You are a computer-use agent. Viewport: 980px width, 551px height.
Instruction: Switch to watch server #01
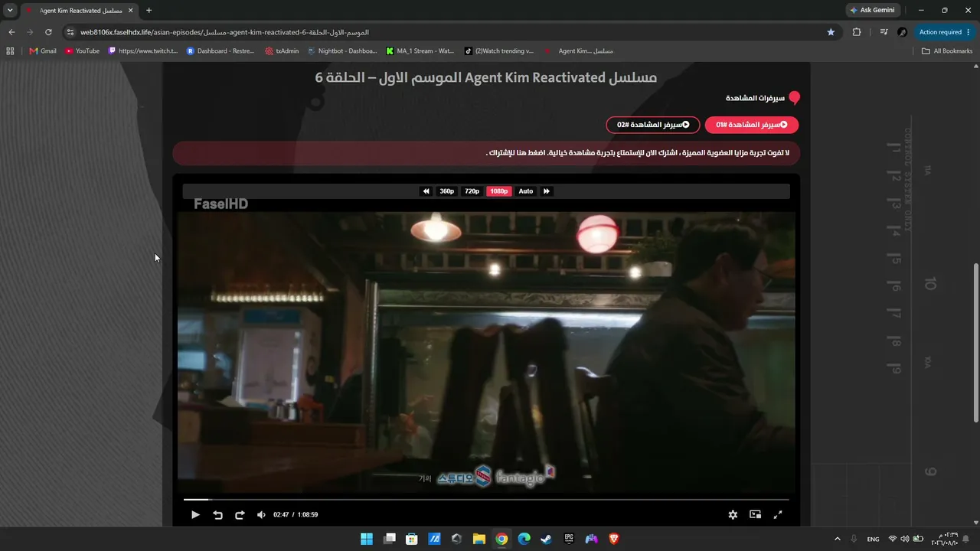pyautogui.click(x=752, y=125)
